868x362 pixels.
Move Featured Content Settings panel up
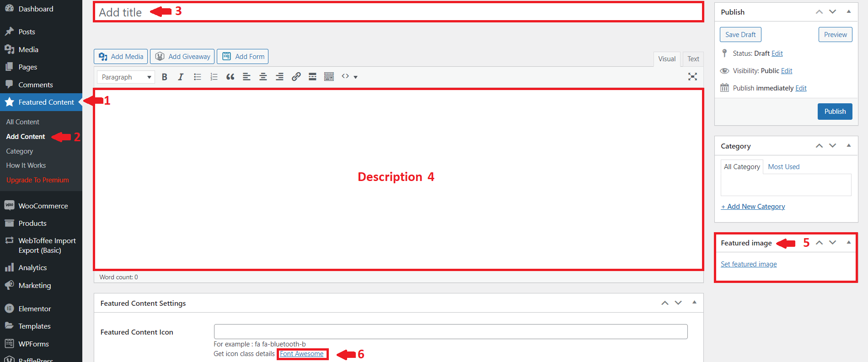coord(664,303)
